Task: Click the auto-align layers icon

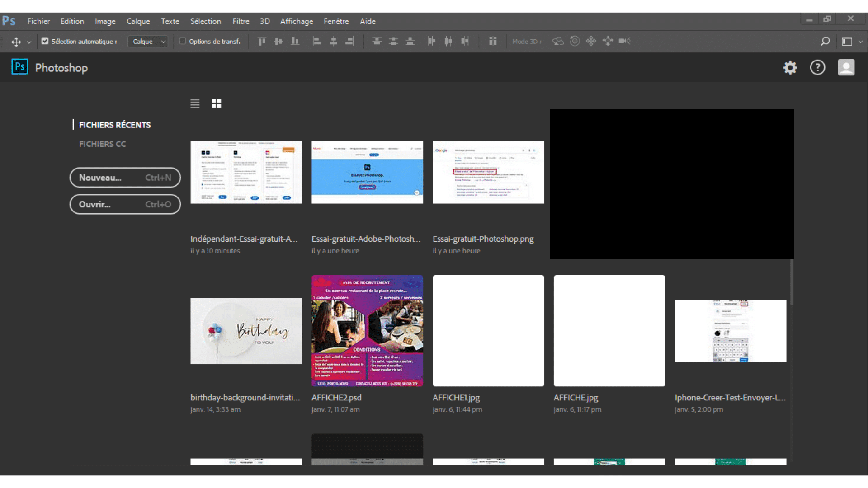Action: [493, 42]
